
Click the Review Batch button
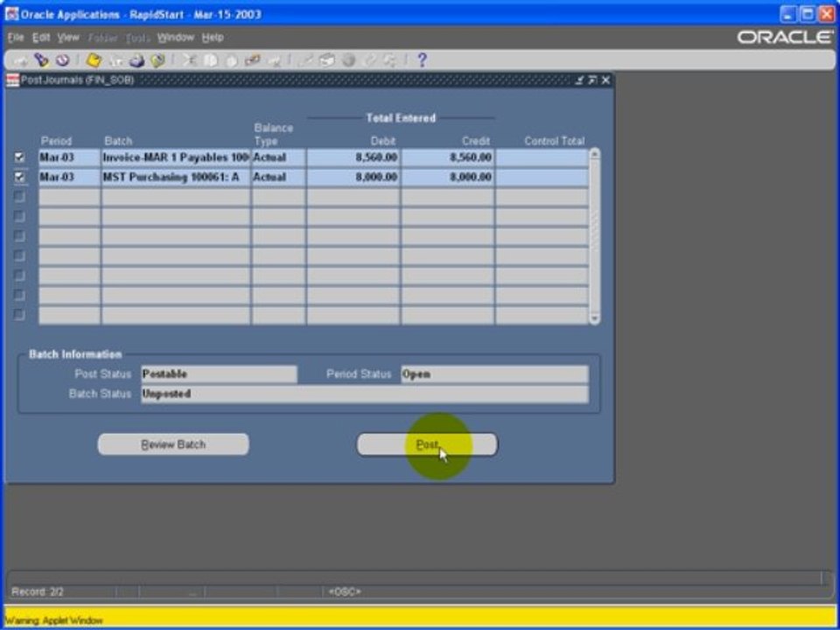[x=173, y=444]
